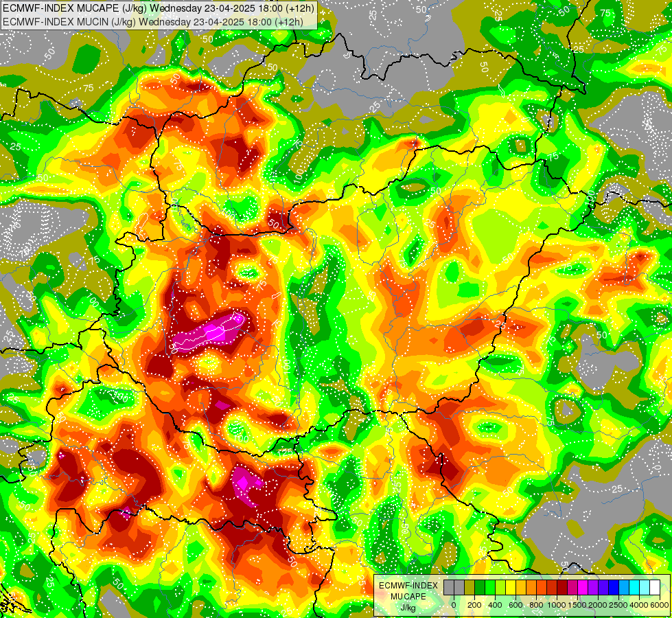Select the amber legend swatch

[x=521, y=588]
